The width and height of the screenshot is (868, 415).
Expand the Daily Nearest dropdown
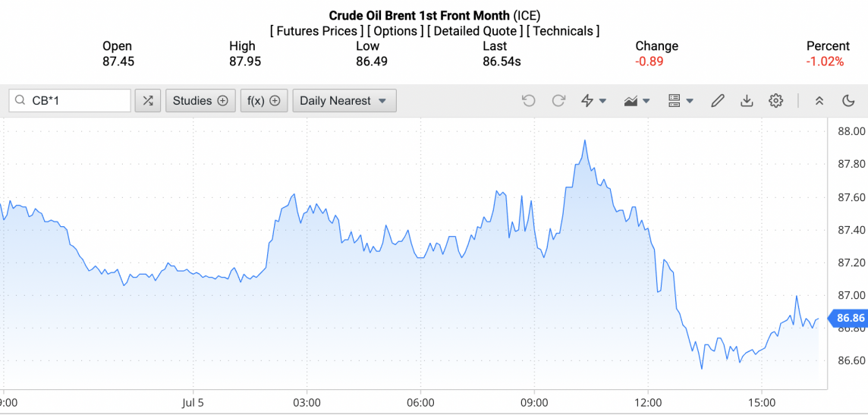(344, 100)
